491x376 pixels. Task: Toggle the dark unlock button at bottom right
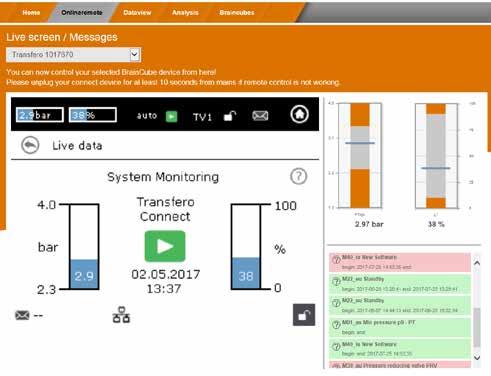(x=304, y=315)
